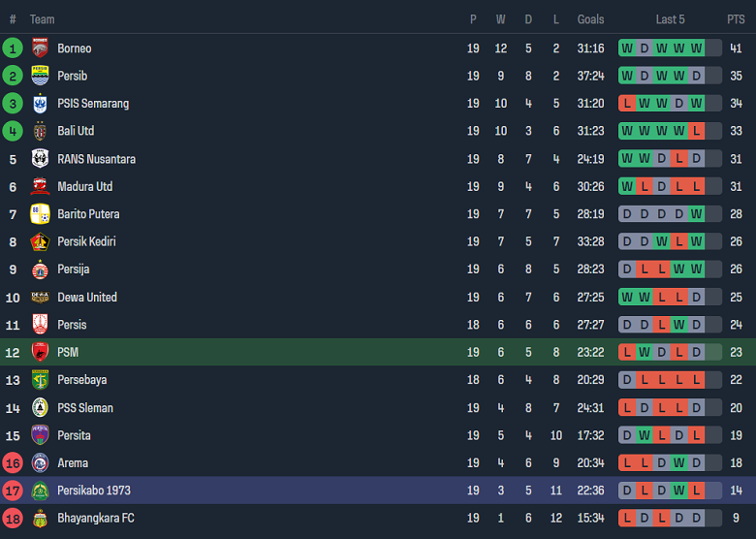Click the Persikabo 1973 club badge
This screenshot has height=539, width=756.
click(x=40, y=491)
